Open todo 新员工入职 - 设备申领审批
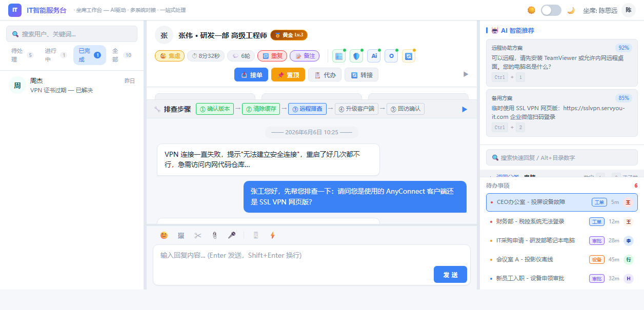The height and width of the screenshot is (310, 644). [x=562, y=278]
